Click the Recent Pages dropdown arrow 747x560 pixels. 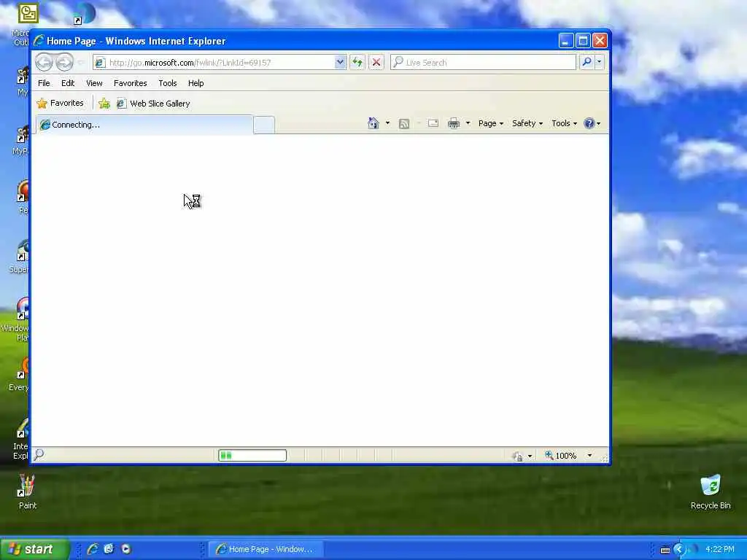80,63
